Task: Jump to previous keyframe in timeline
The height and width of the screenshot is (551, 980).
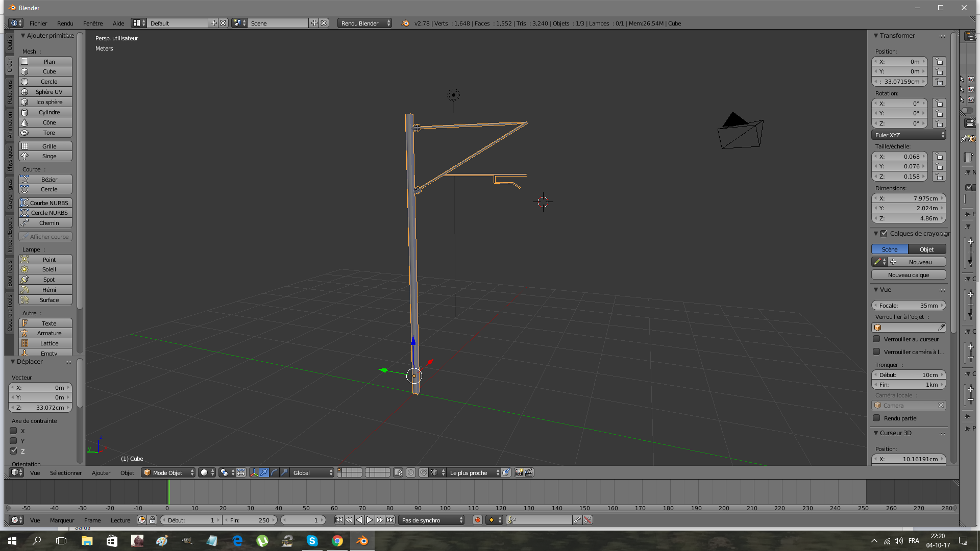Action: point(349,520)
